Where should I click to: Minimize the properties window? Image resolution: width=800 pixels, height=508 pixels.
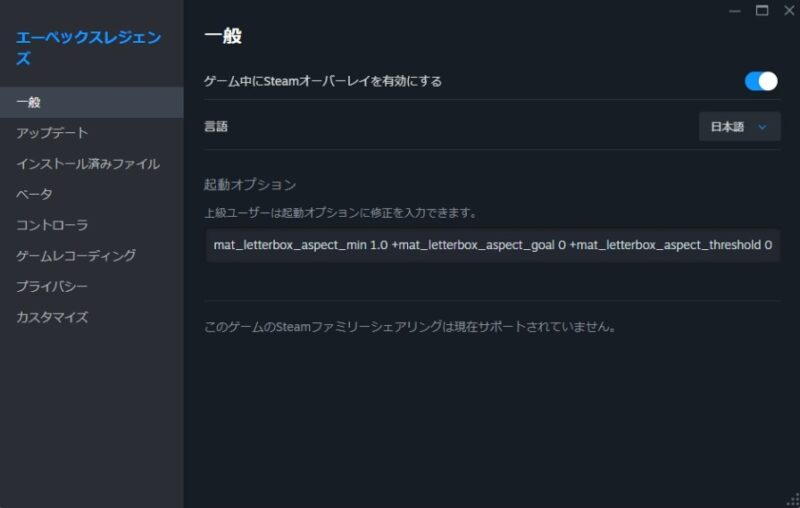click(735, 10)
